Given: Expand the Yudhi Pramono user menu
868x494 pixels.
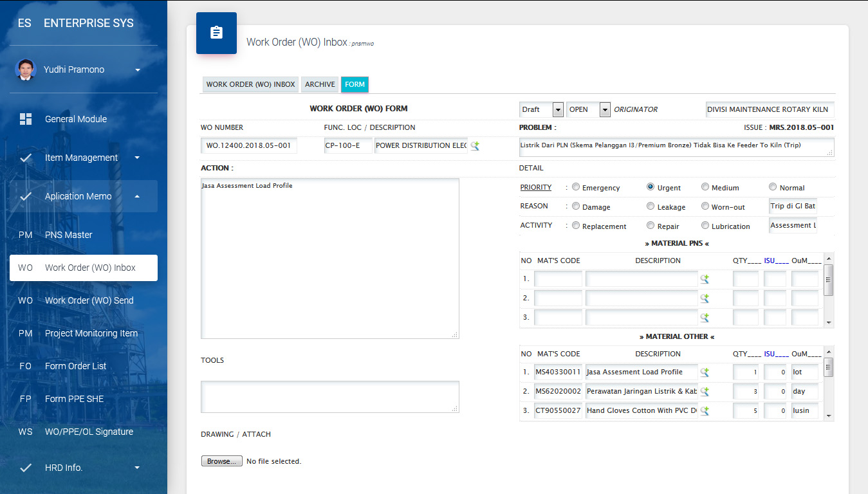Looking at the screenshot, I should [137, 69].
